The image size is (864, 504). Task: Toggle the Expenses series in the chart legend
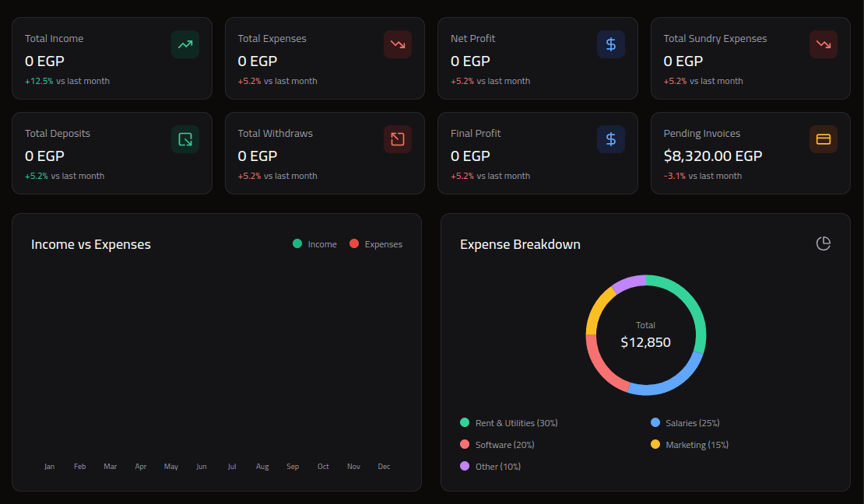[x=376, y=243]
